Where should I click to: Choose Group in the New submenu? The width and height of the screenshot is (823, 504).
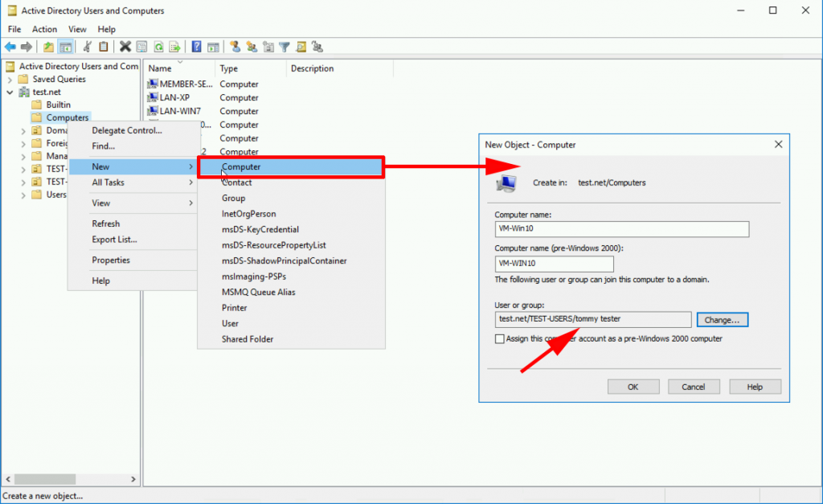234,198
